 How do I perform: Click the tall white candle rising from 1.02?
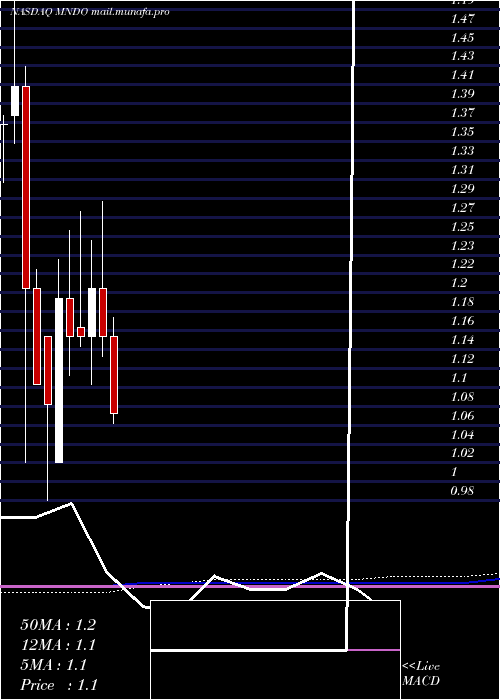(x=59, y=380)
